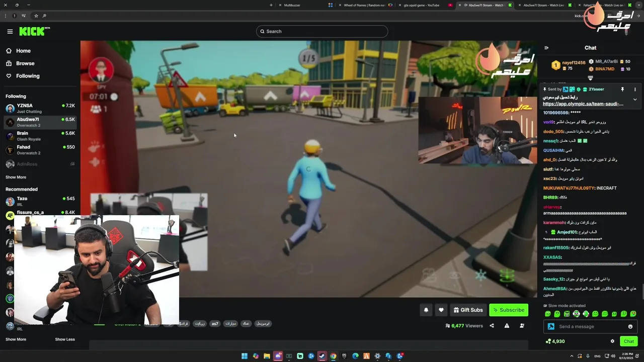Unpin the pinned chat message

tap(622, 89)
